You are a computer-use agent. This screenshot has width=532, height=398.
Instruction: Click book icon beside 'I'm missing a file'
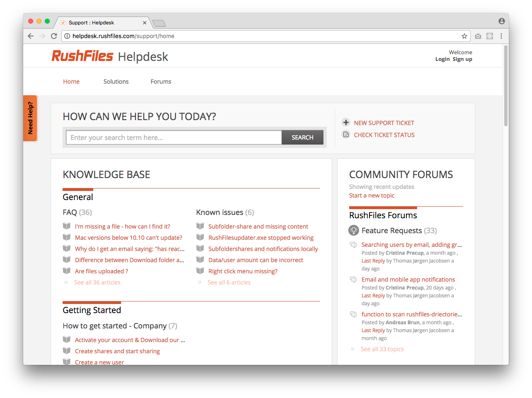67,226
